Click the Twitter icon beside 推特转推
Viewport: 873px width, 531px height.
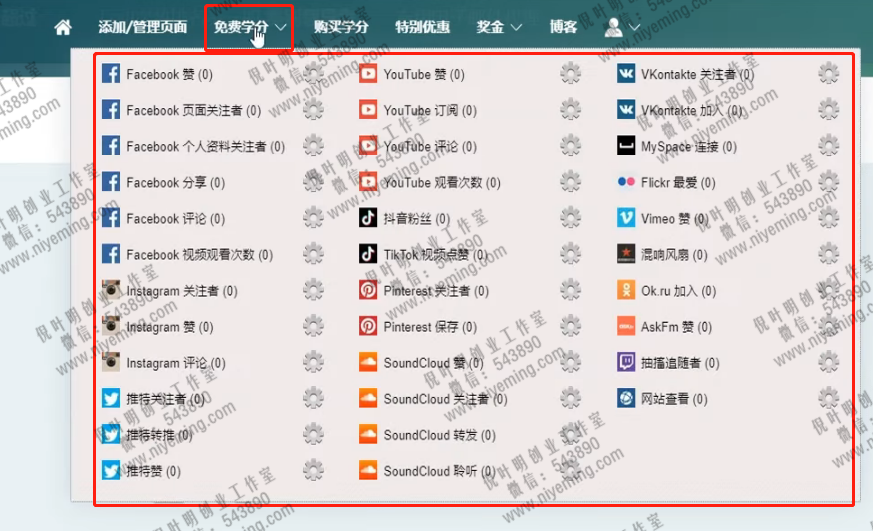pos(111,435)
